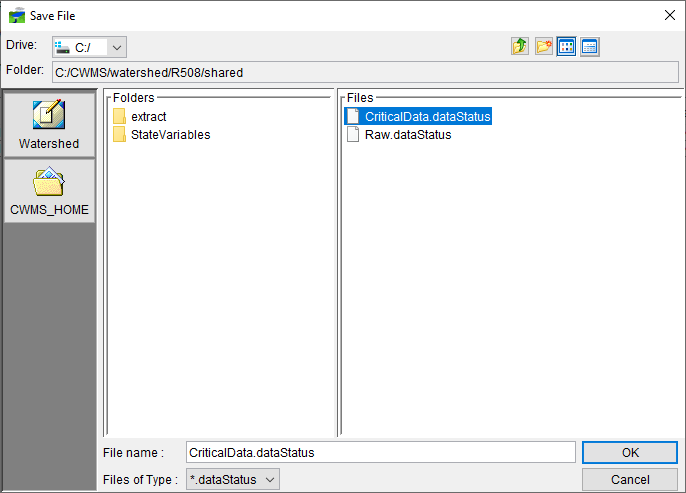This screenshot has height=493, width=686.
Task: Select the extract folder name
Action: (x=149, y=117)
